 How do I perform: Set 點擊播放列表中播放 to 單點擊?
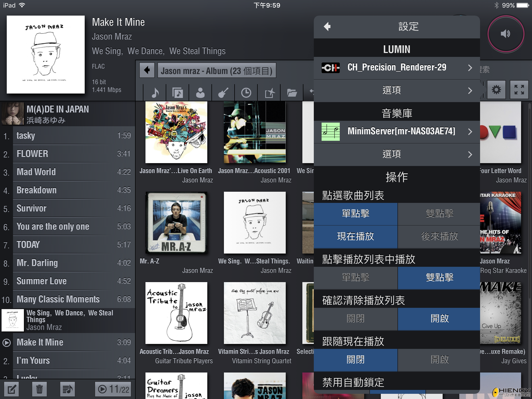pos(355,278)
